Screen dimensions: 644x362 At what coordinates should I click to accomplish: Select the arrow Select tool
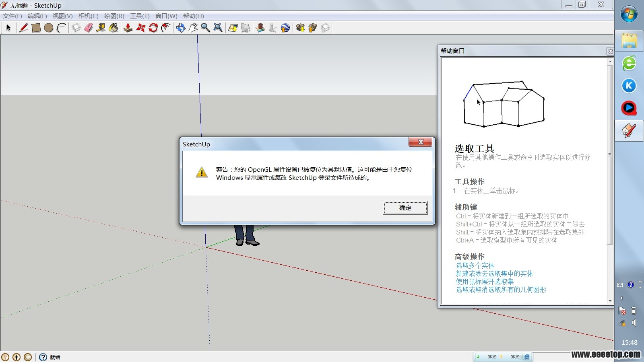point(8,28)
